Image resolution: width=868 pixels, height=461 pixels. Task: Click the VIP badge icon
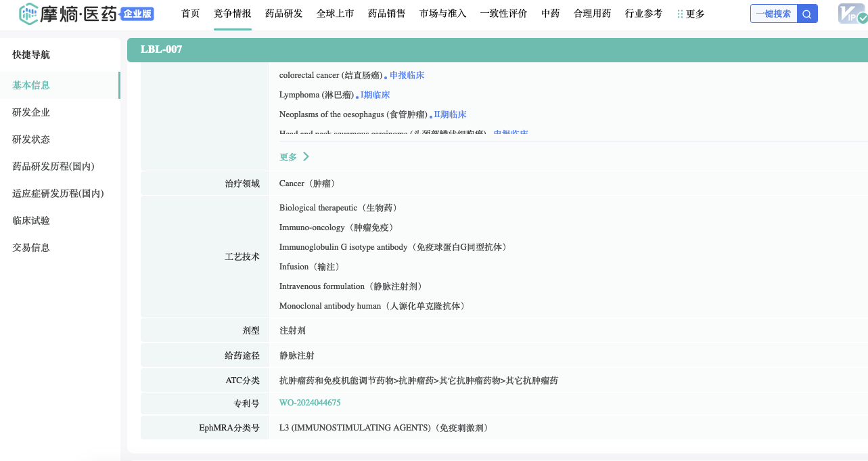[x=851, y=14]
